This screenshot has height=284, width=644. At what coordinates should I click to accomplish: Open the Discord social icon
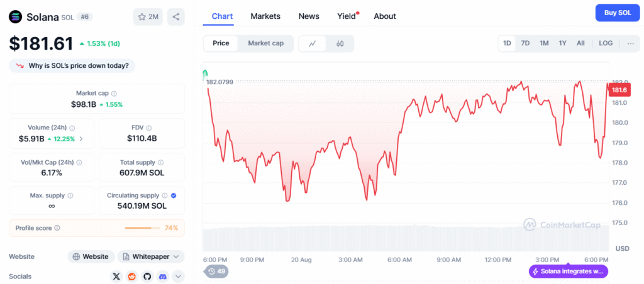point(163,276)
